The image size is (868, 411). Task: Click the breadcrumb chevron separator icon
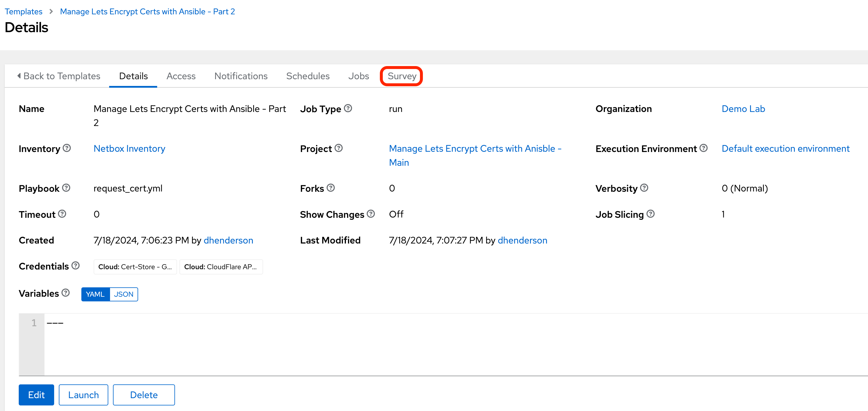(x=51, y=11)
